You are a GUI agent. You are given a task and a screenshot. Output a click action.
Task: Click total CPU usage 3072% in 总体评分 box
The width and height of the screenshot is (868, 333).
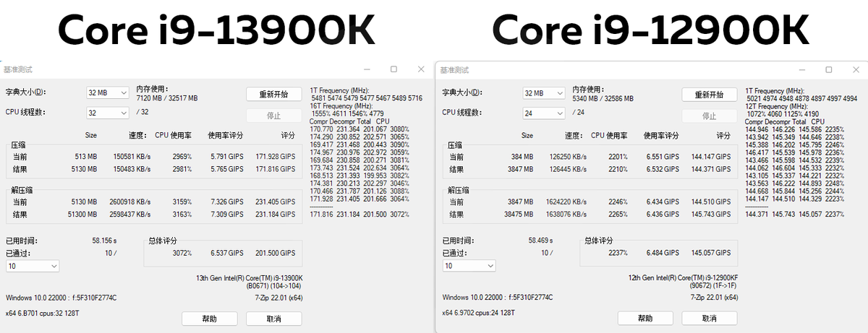[182, 253]
